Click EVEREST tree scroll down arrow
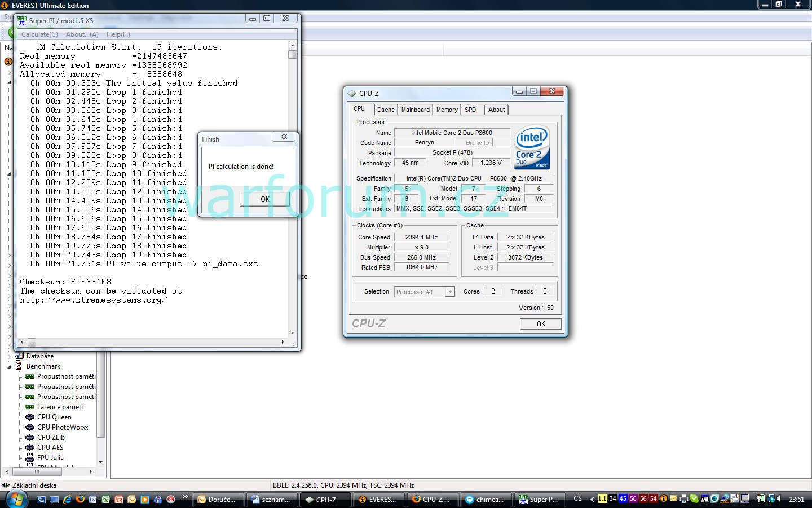812x508 pixels. 101,462
